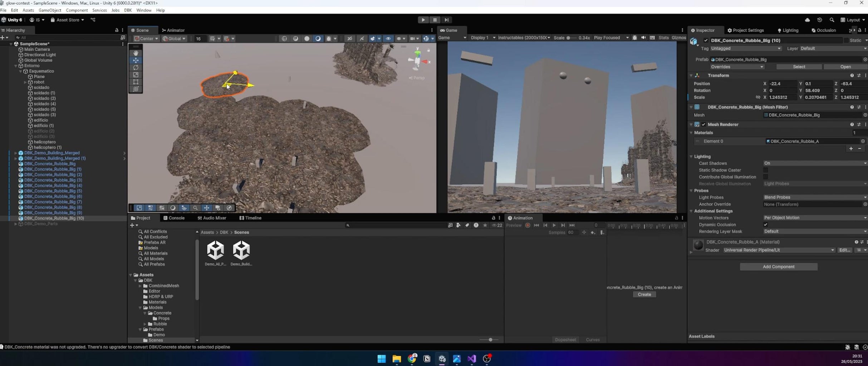Toggle Stats in Game view

click(663, 38)
